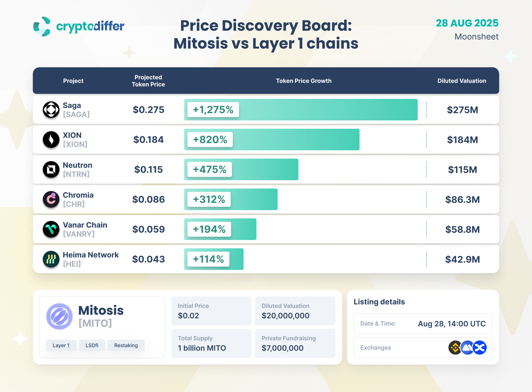Click the Mitosis token logo

point(59,316)
